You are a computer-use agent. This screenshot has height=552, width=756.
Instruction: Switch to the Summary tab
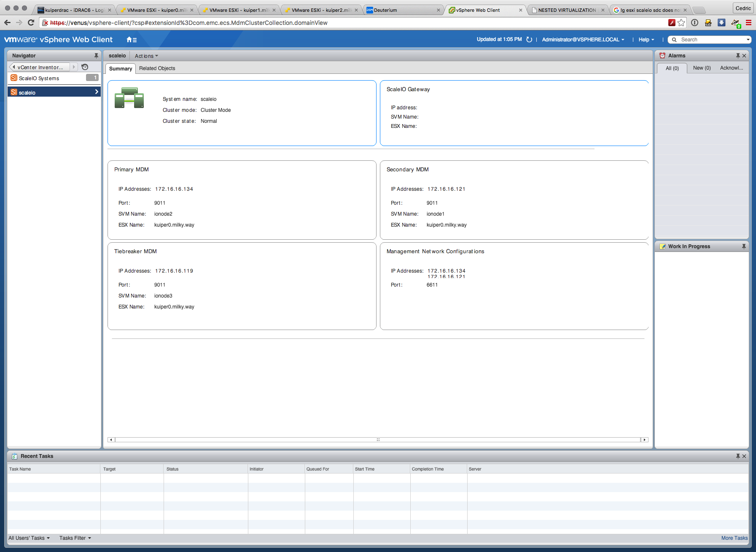click(x=121, y=68)
